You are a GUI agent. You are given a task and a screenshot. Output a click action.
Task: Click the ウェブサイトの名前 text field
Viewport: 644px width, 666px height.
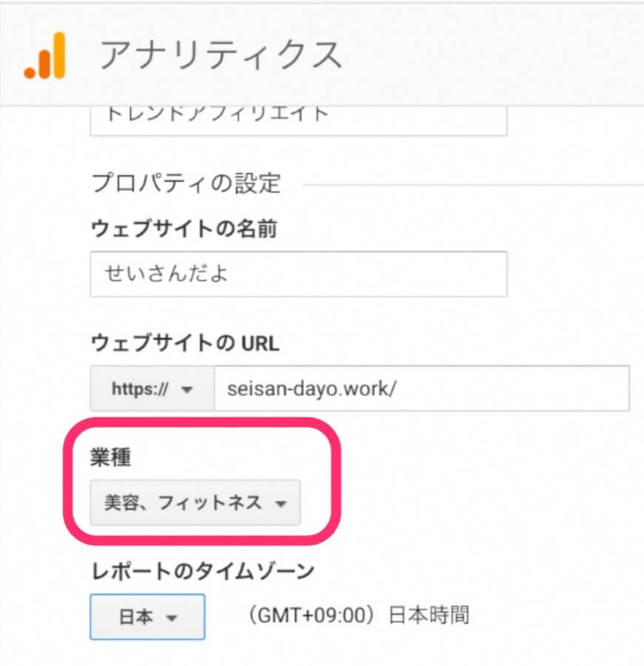(298, 274)
